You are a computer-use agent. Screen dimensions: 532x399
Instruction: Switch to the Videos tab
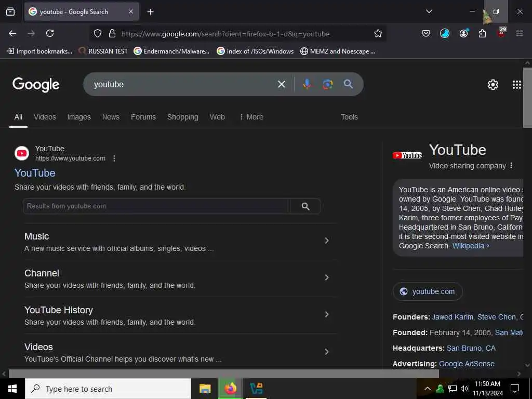(45, 117)
